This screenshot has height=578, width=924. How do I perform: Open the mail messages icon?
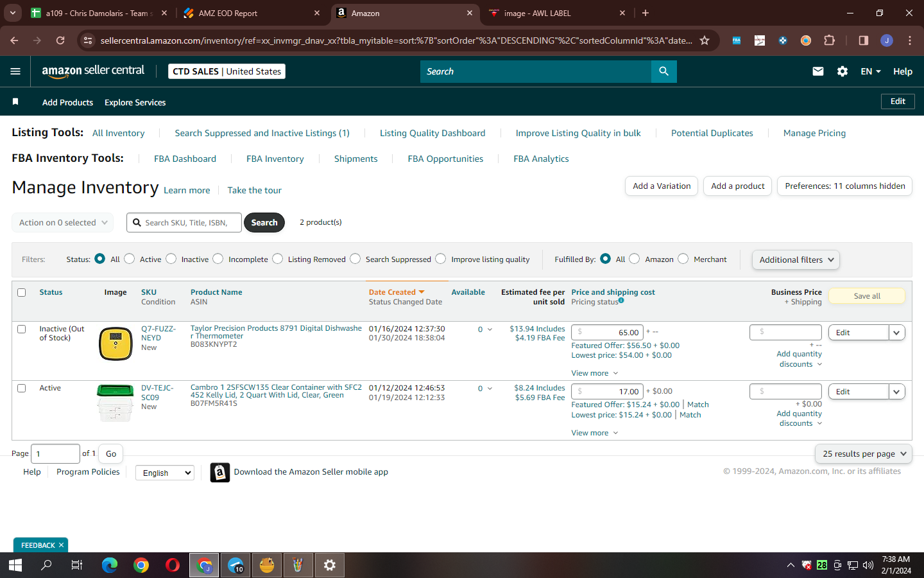(x=817, y=71)
